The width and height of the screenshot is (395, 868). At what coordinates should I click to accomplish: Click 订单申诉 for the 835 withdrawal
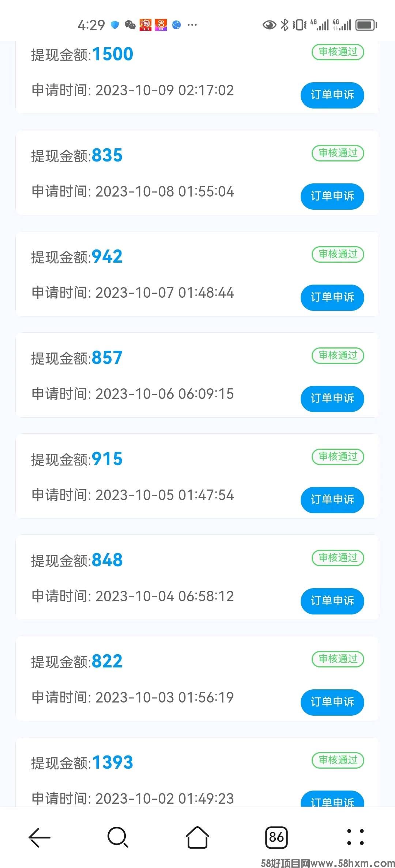[x=332, y=196]
